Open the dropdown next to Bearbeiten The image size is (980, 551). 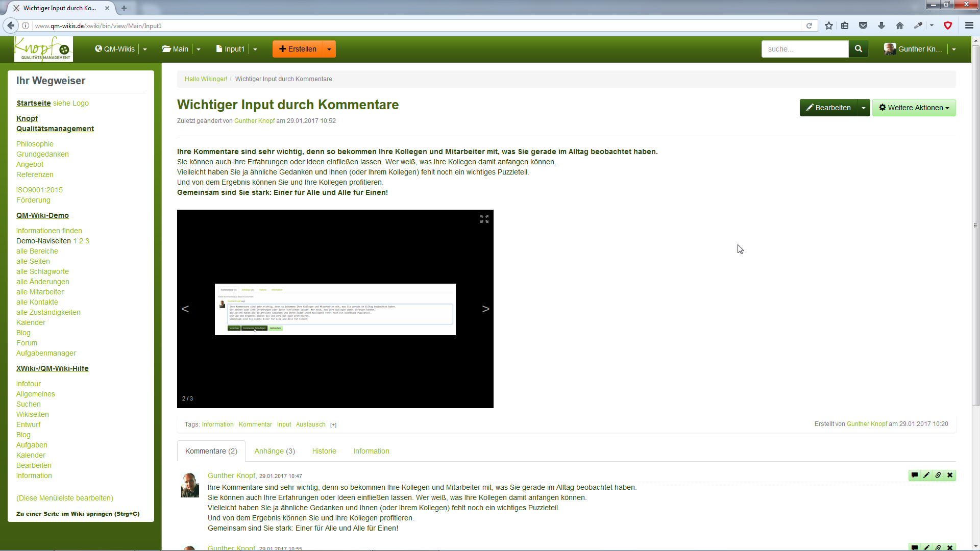click(x=863, y=107)
